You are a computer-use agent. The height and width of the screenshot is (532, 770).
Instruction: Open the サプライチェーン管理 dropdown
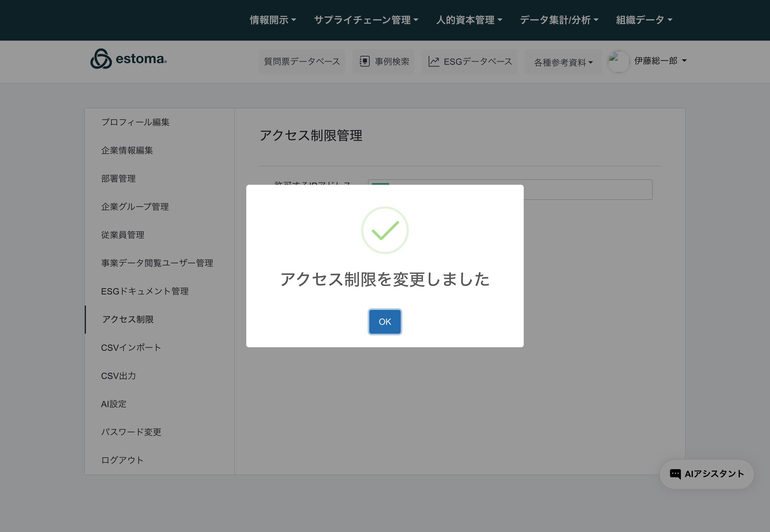coord(366,20)
